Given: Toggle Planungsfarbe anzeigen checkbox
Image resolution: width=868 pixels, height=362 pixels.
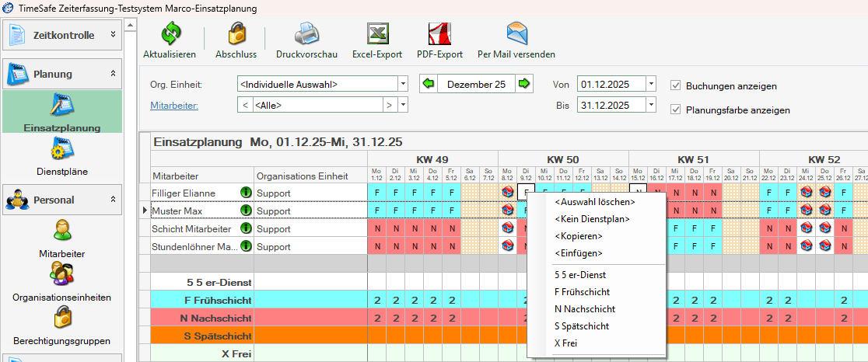Looking at the screenshot, I should (x=675, y=110).
